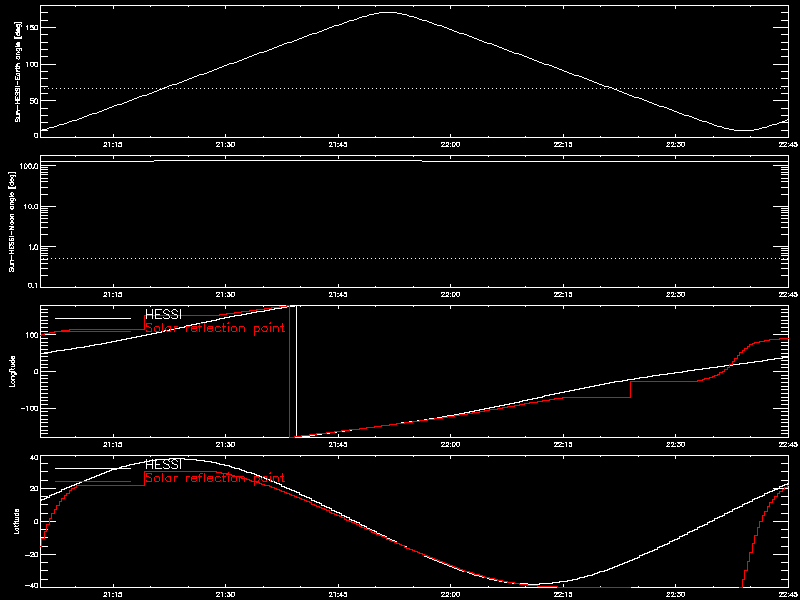Click the 20 tick on the Latitude axis
Image resolution: width=800 pixels, height=600 pixels.
[x=33, y=489]
